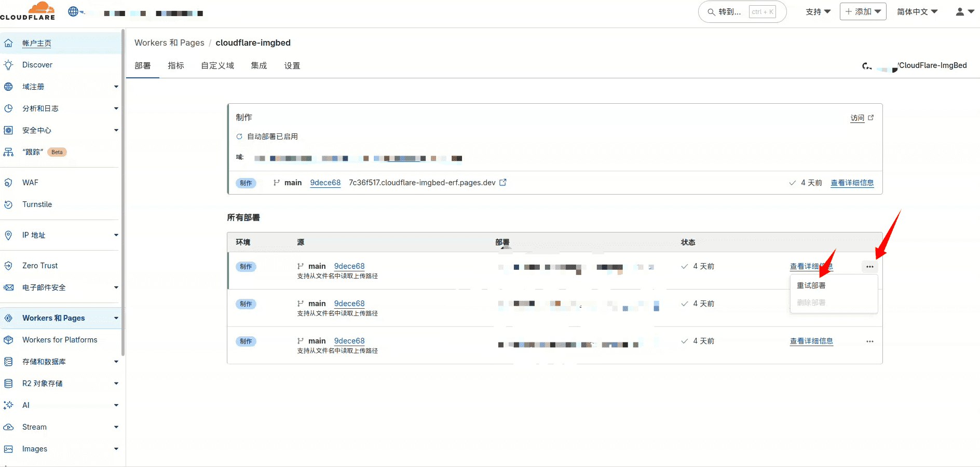Click the Workers 和 Pages icon
The image size is (980, 467).
point(8,318)
